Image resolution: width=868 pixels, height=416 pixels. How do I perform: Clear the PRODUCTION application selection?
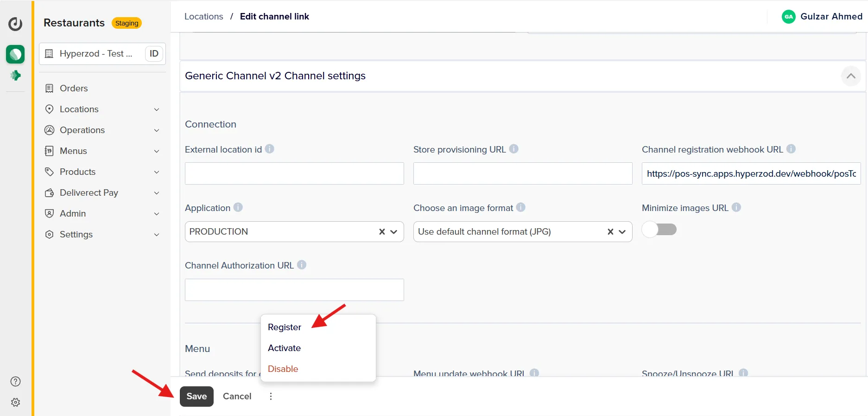click(x=382, y=231)
